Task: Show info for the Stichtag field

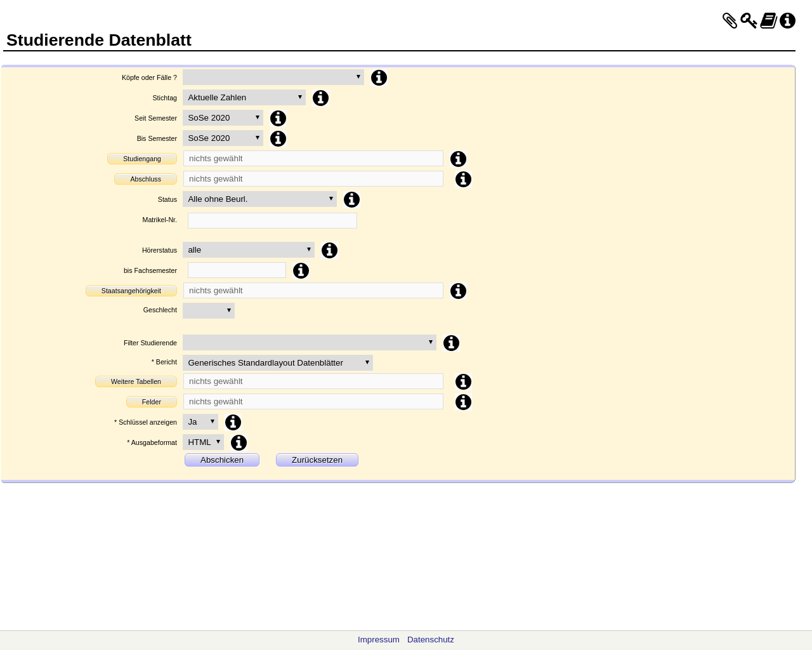Action: [x=320, y=98]
